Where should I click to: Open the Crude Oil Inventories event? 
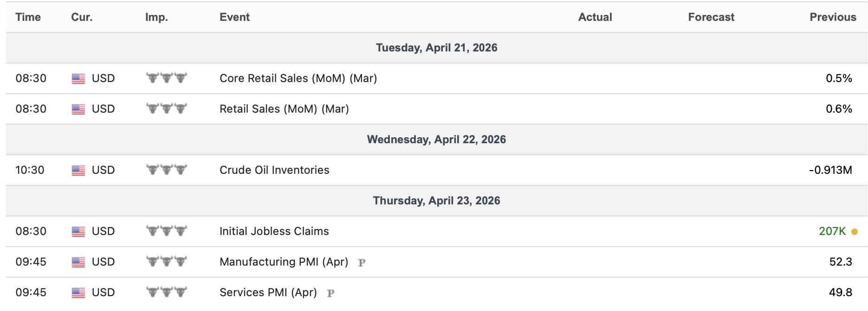[x=274, y=170]
